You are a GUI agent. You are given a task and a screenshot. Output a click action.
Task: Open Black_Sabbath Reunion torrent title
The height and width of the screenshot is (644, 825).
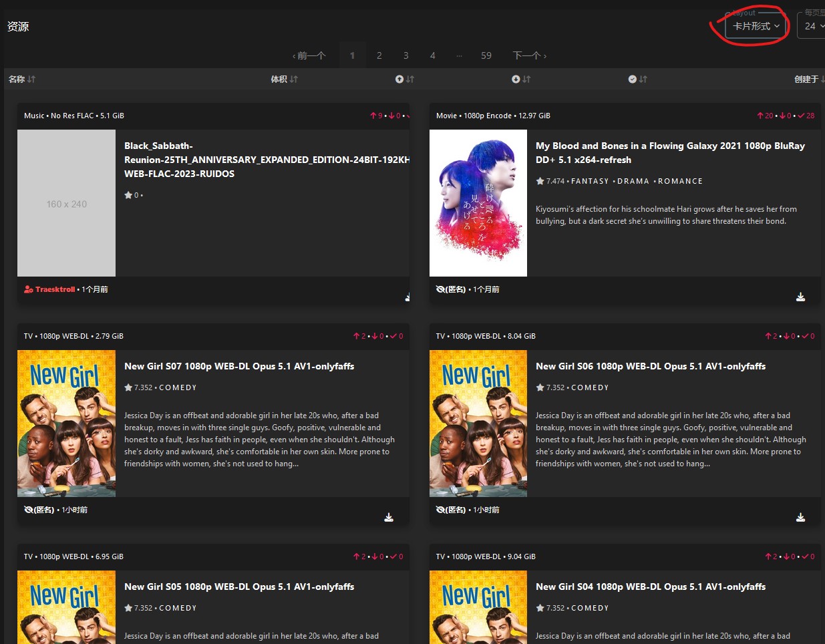coord(267,160)
